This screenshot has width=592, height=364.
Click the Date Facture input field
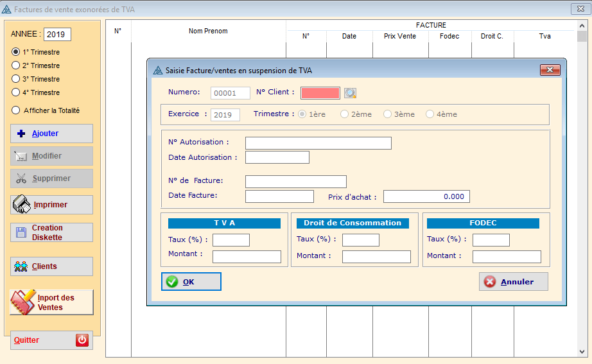point(279,196)
